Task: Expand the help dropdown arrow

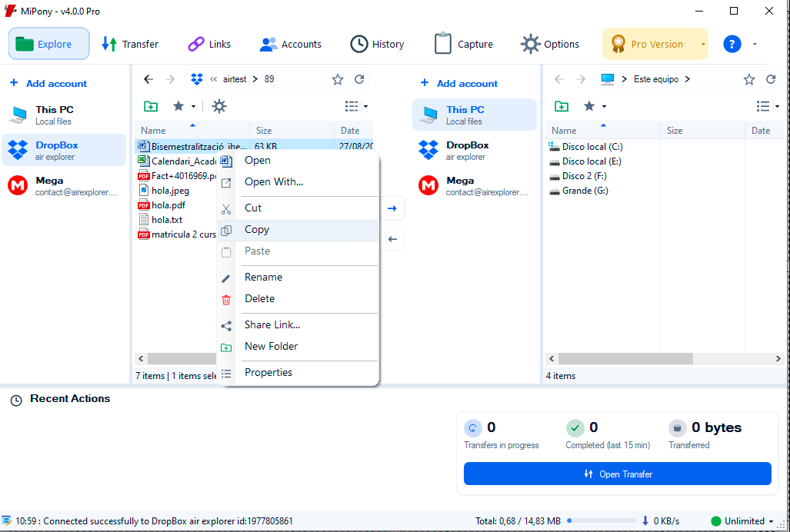Action: pos(755,45)
